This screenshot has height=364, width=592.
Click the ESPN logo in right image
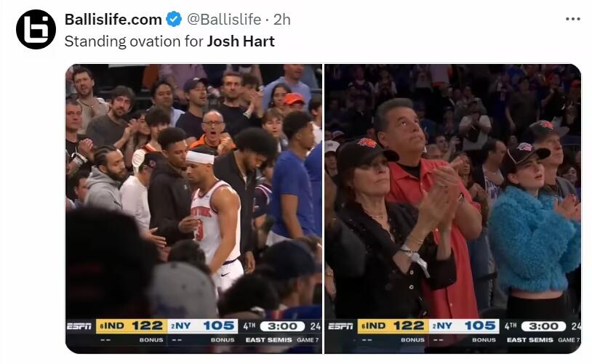341,326
